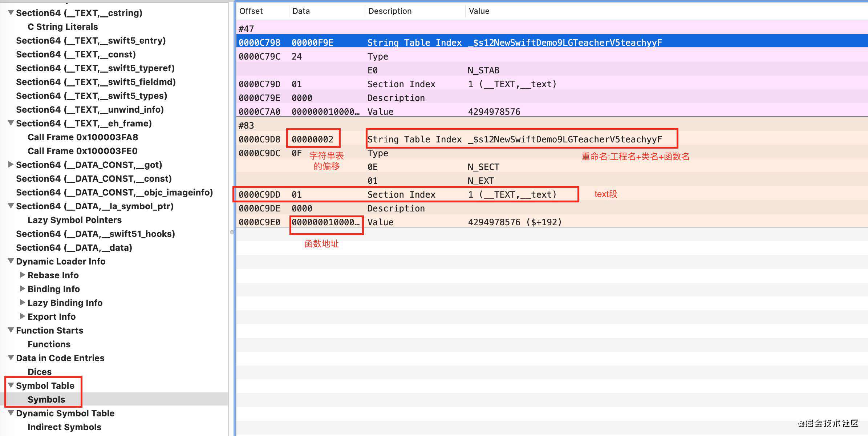868x436 pixels.
Task: Select Dynamic Symbol Table node
Action: (x=65, y=413)
